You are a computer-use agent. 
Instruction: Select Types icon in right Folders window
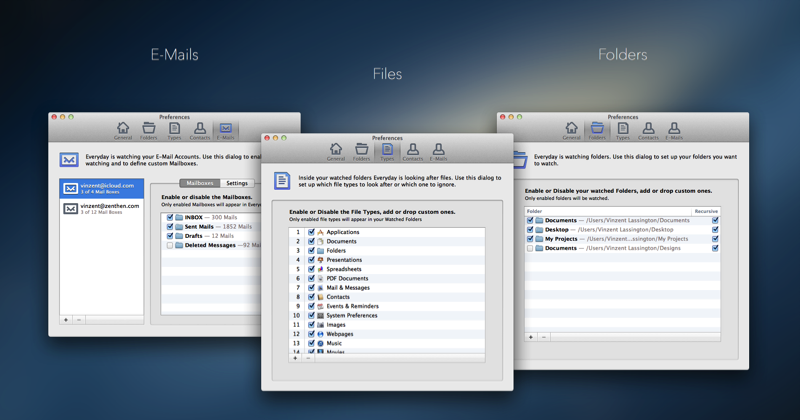[x=623, y=130]
